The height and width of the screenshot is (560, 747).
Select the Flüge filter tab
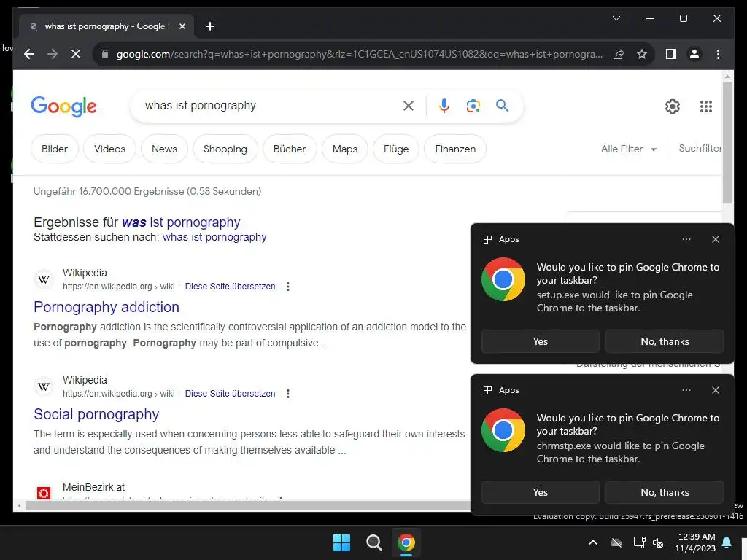pos(396,149)
